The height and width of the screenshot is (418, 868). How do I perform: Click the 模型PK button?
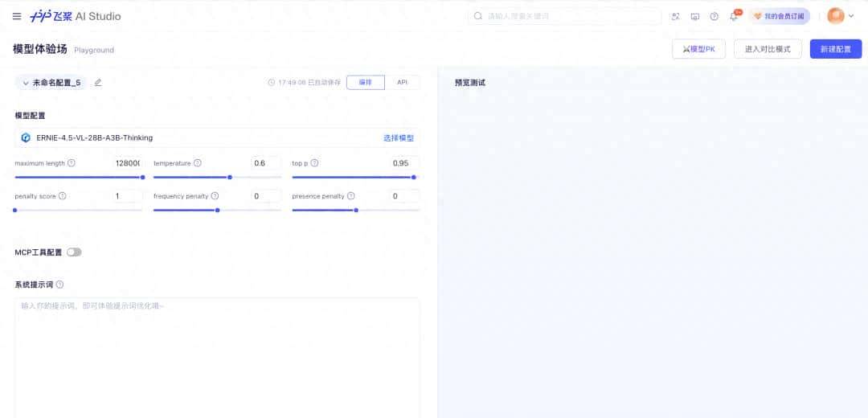pos(698,49)
